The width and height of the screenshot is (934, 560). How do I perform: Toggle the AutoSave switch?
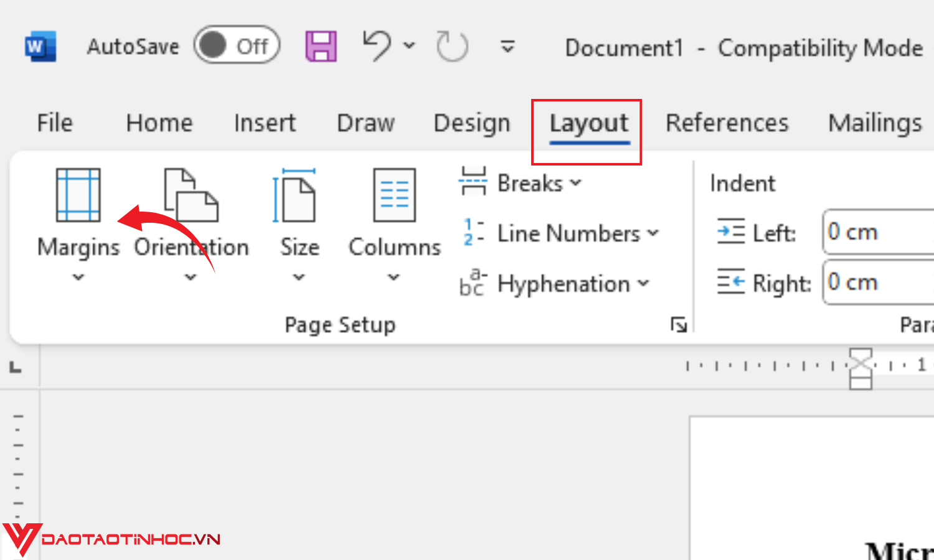point(237,45)
